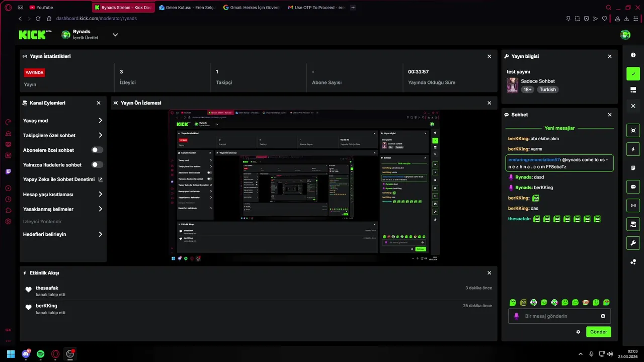This screenshot has width=644, height=362.
Task: Switch to the Gelen Kutusu tab
Action: point(187,8)
